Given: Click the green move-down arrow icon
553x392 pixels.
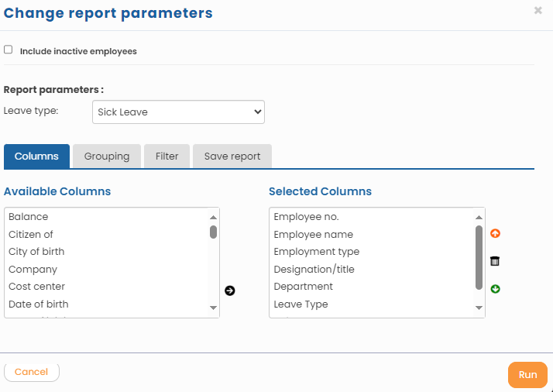Looking at the screenshot, I should (x=495, y=289).
